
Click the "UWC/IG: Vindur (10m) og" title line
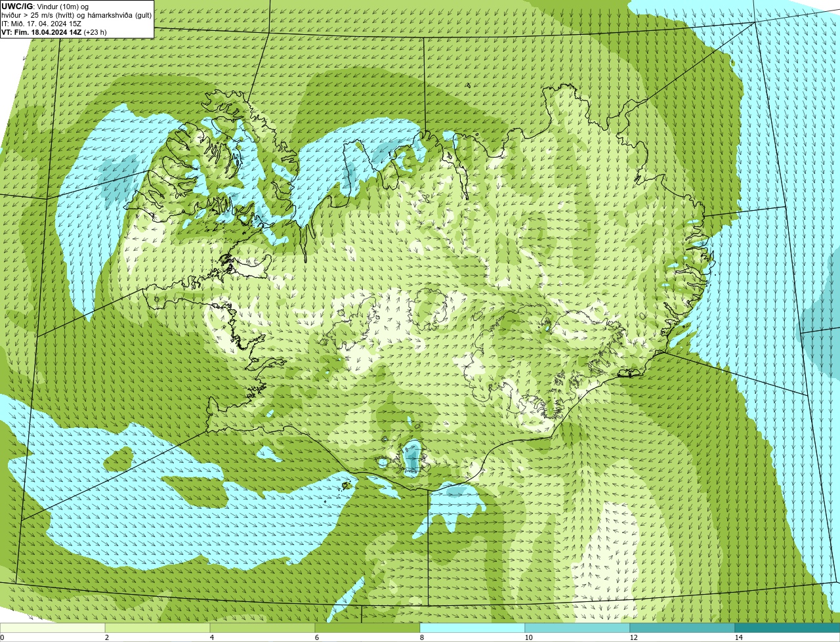click(x=45, y=6)
